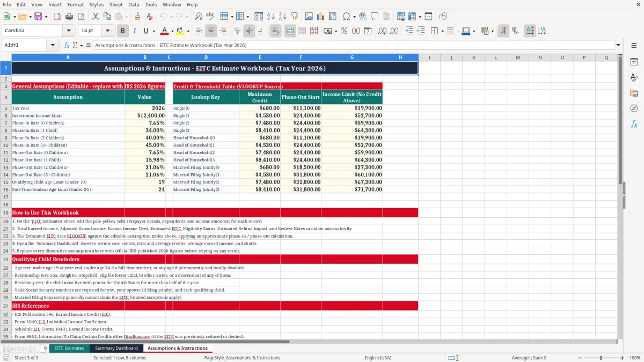Open the Font Size dropdown
Image resolution: width=644 pixels, height=362 pixels.
tap(108, 31)
